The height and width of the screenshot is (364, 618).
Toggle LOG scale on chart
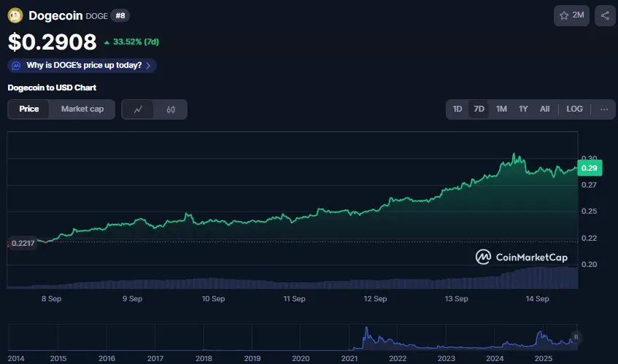click(x=574, y=109)
